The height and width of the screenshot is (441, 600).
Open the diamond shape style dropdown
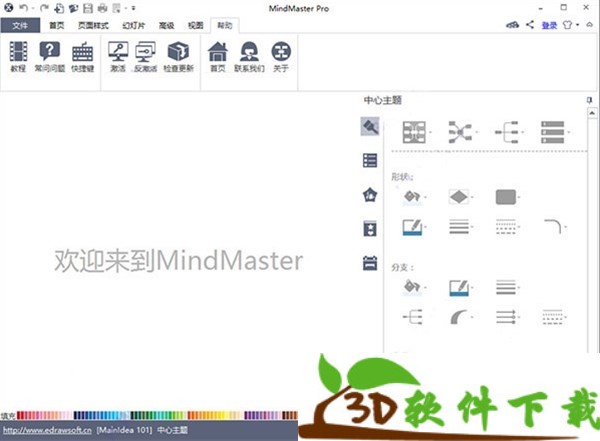[461, 197]
